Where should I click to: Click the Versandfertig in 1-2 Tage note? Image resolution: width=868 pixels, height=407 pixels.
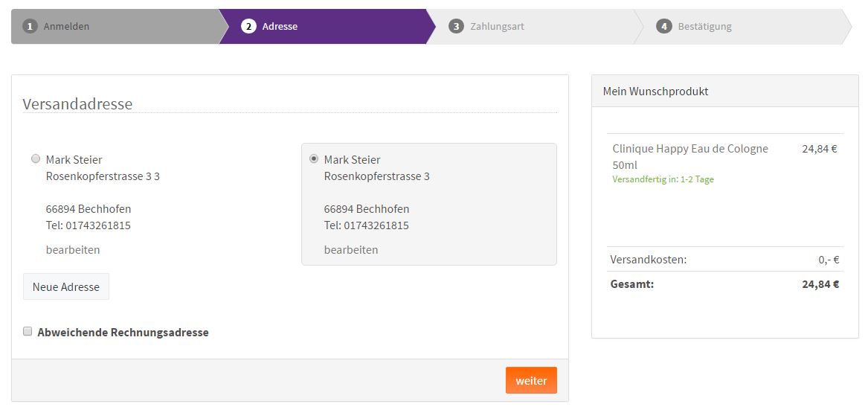click(663, 179)
